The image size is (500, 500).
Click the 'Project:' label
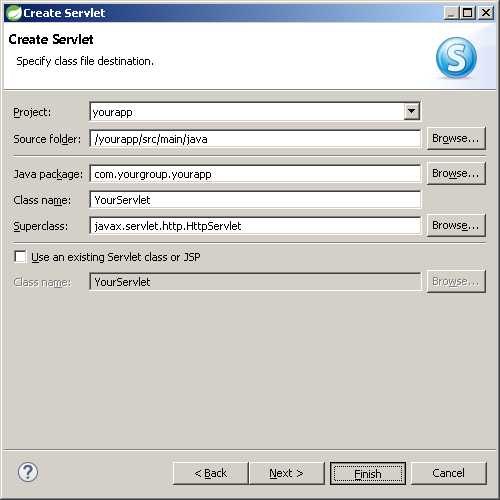[x=32, y=112]
